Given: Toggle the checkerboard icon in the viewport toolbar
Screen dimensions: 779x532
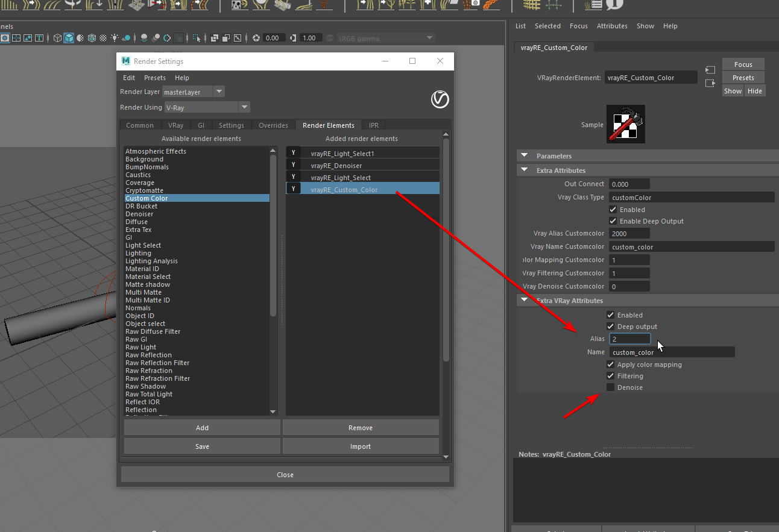Looking at the screenshot, I should 103,38.
